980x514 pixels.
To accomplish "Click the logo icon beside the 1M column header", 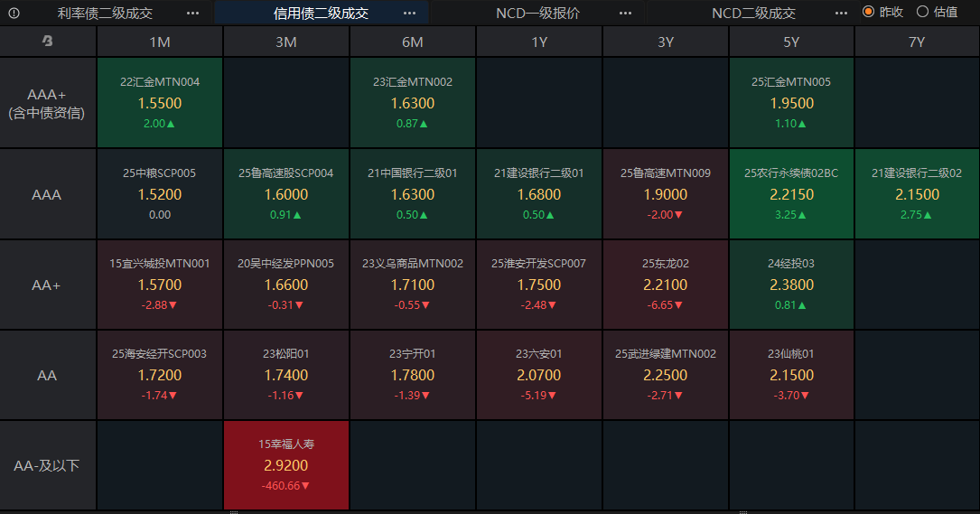I will pyautogui.click(x=47, y=42).
